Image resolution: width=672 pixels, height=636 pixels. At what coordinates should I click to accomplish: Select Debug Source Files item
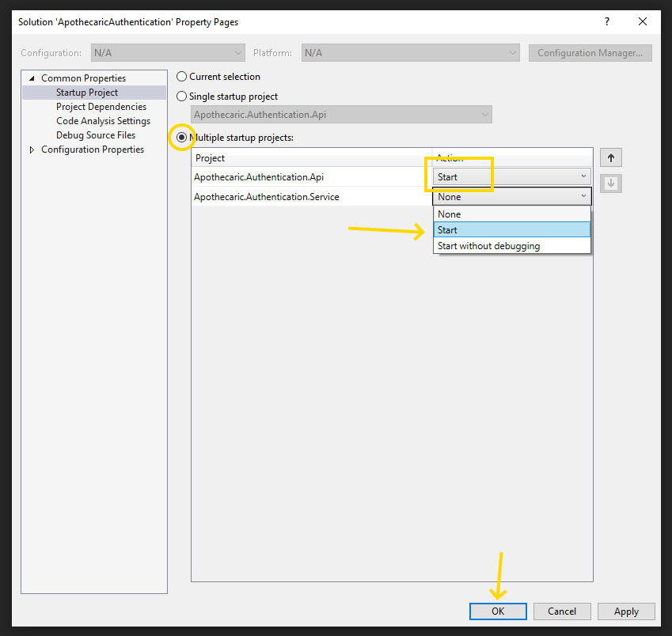point(95,135)
